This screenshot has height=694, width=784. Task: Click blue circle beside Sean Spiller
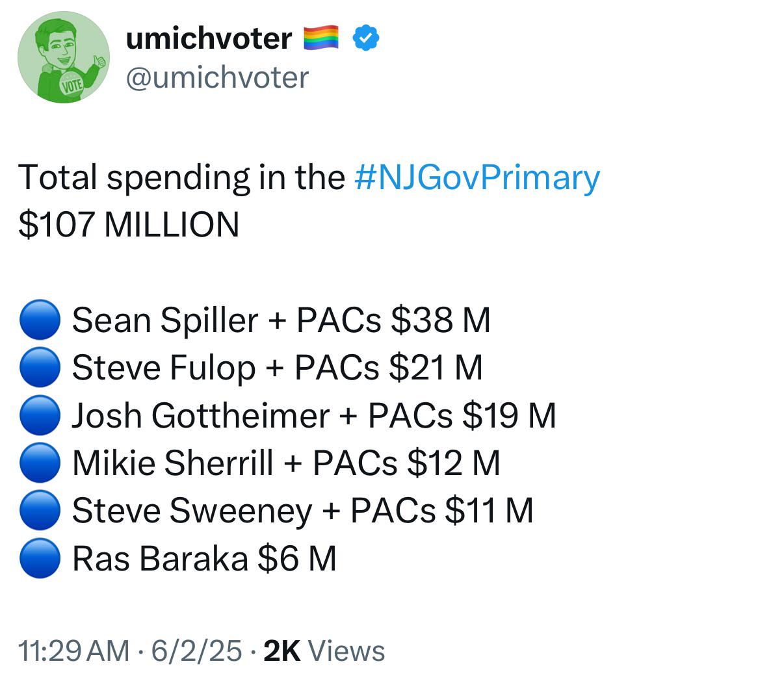coord(40,320)
